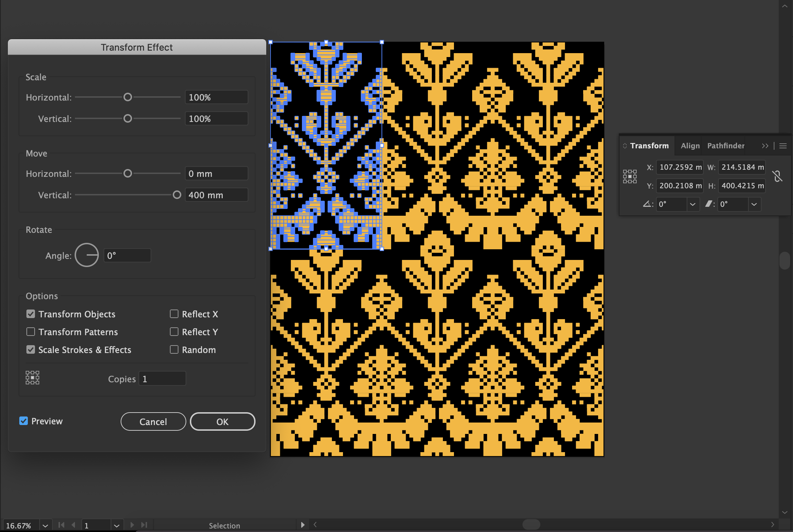Image resolution: width=793 pixels, height=532 pixels.
Task: Click the reference point grid in Transform Effect dialog
Action: pos(32,378)
